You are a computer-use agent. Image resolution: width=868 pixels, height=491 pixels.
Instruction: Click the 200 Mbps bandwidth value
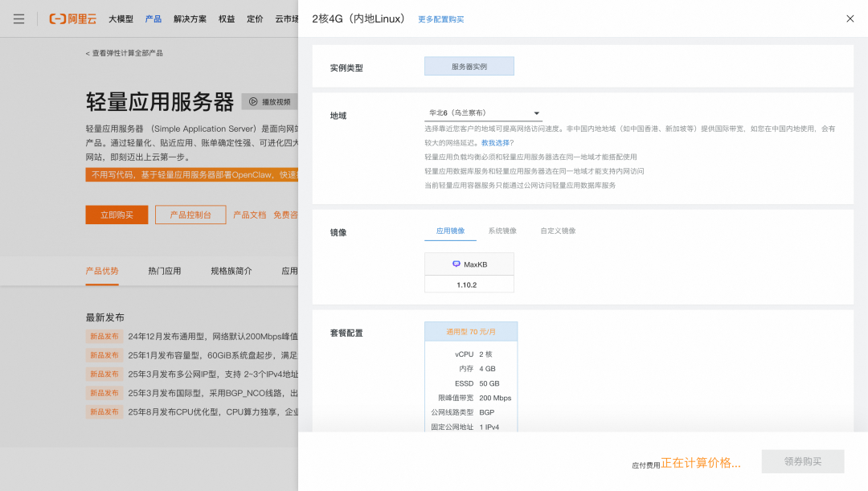pos(495,398)
